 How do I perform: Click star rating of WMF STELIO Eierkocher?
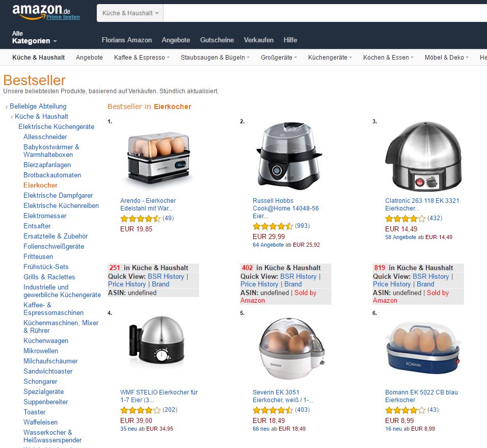pos(141,410)
